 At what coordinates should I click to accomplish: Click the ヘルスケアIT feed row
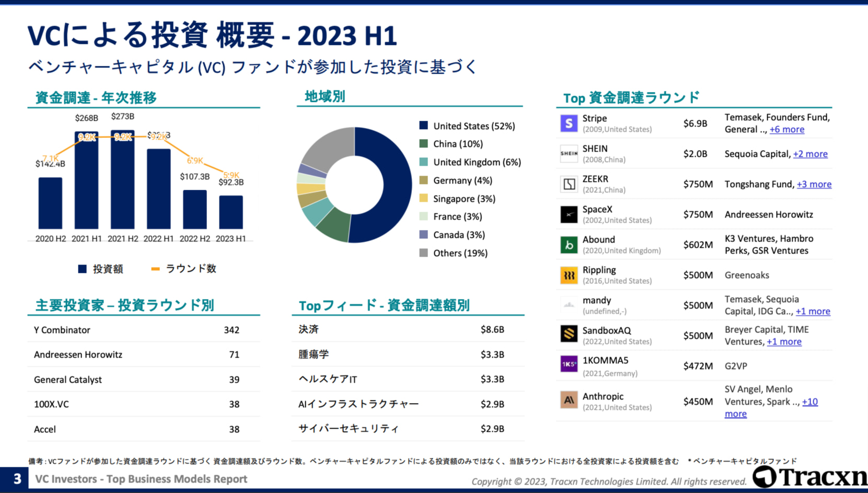pos(408,379)
